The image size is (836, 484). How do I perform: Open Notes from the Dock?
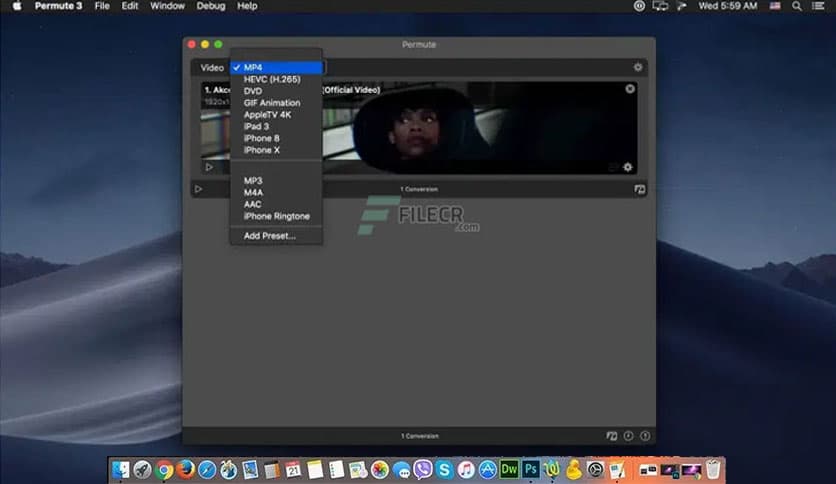(x=315, y=470)
